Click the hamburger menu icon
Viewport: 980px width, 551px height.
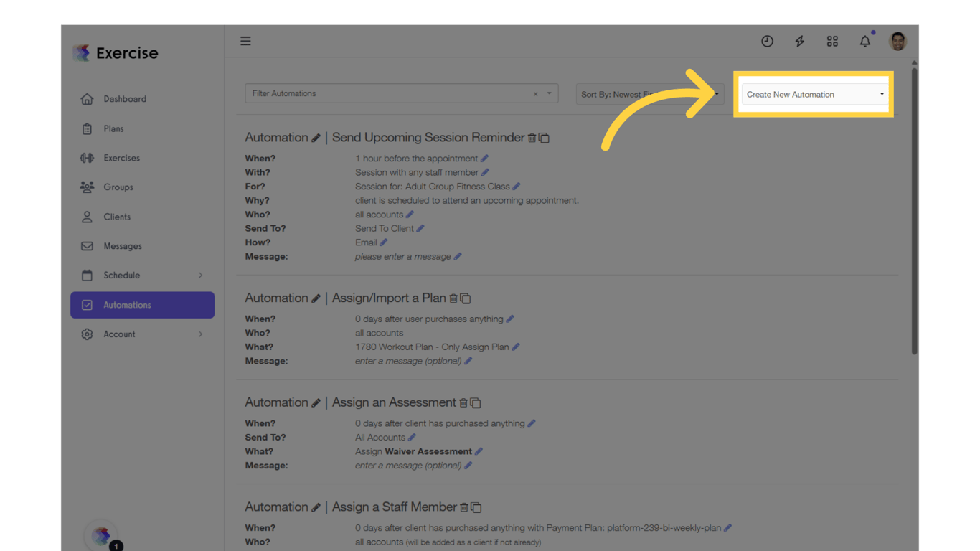point(245,41)
